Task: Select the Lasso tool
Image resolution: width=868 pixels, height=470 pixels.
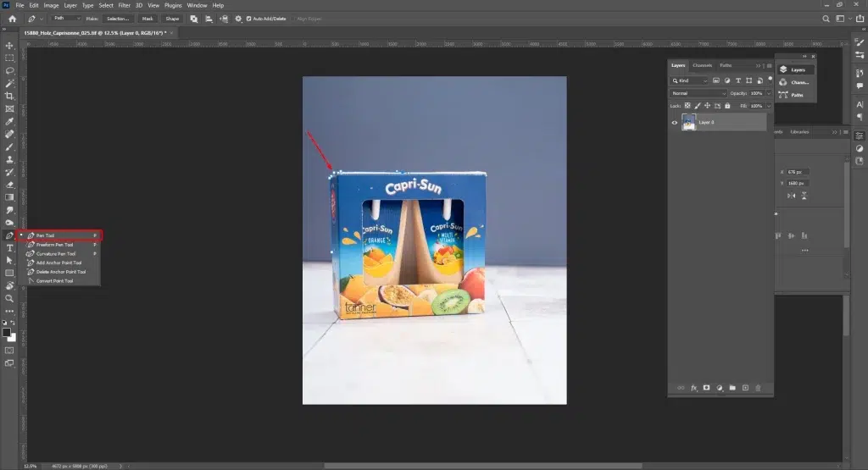Action: pyautogui.click(x=9, y=71)
